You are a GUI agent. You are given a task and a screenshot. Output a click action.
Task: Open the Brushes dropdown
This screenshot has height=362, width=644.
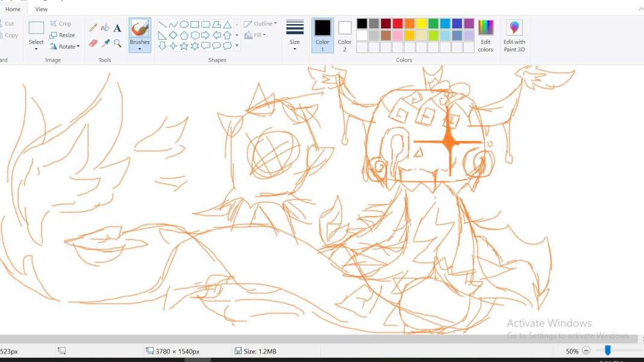click(139, 49)
